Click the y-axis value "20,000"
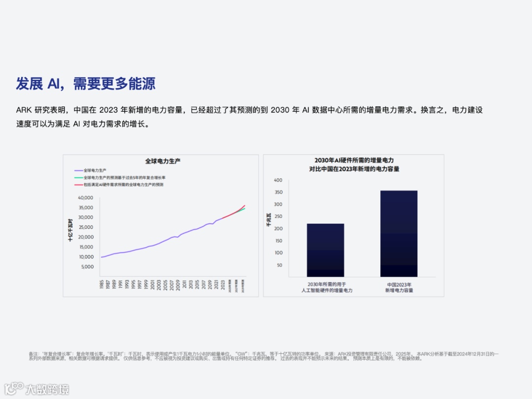The height and width of the screenshot is (399, 532). (x=86, y=237)
